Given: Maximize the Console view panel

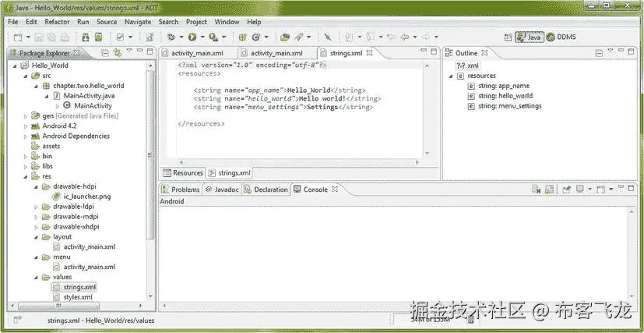Looking at the screenshot, I should [x=632, y=188].
